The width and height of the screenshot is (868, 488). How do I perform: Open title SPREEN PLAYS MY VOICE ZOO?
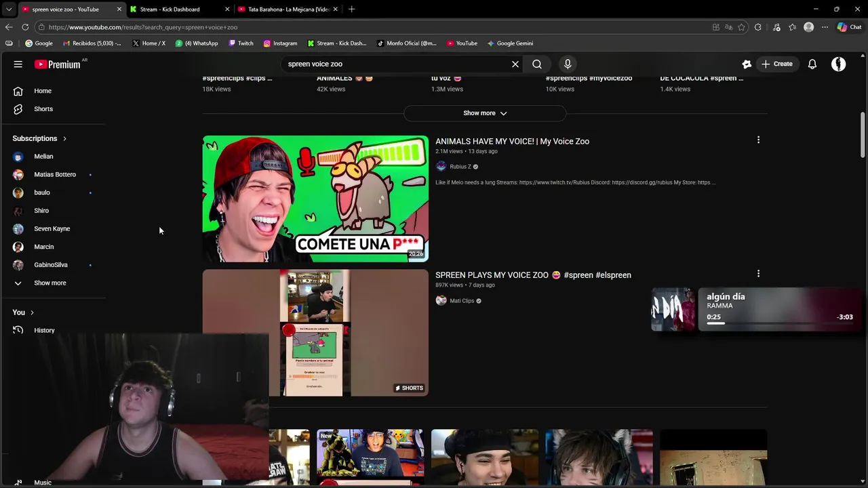click(533, 275)
